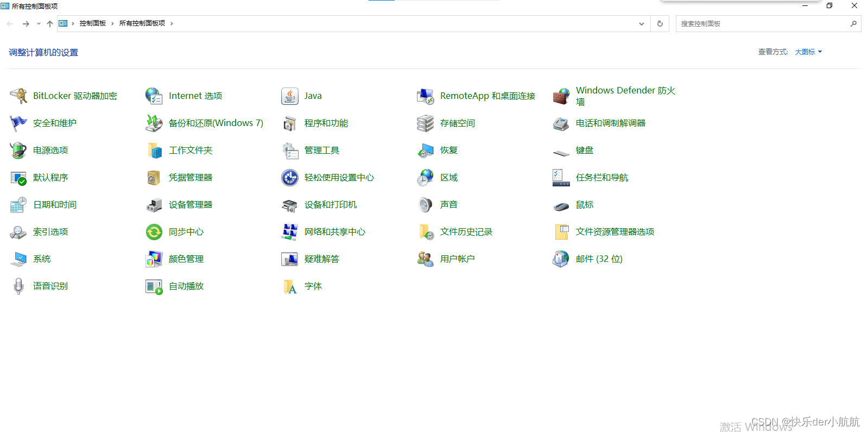The image size is (868, 432).
Task: Click the 邮件 (32 位) link label
Action: [x=599, y=259]
